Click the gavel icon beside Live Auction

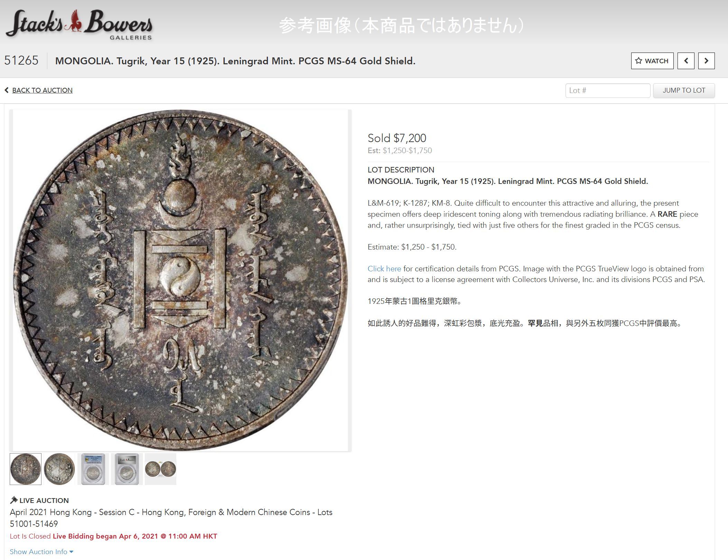click(x=14, y=500)
